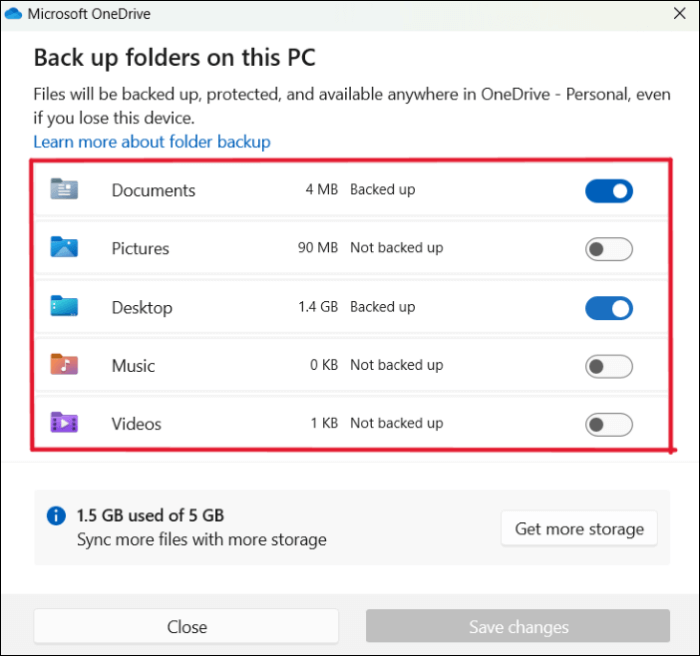The image size is (700, 656).
Task: Click the Get more storage button
Action: point(579,529)
